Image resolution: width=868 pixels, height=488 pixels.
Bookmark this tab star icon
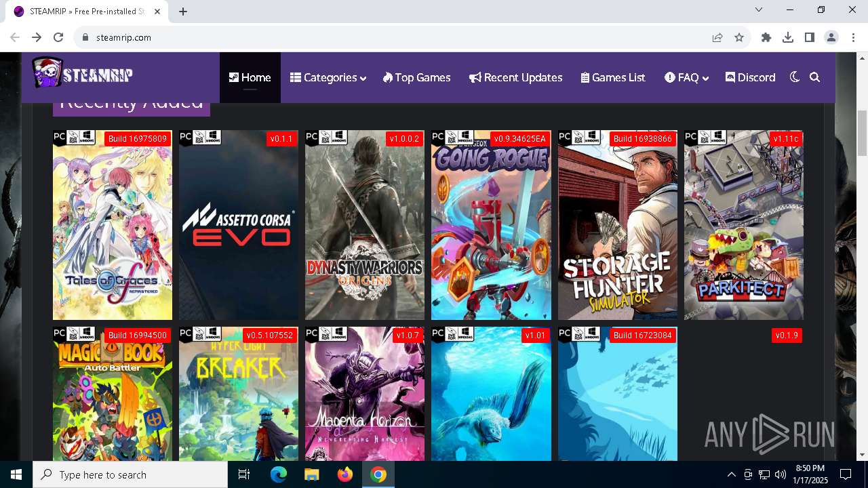(739, 37)
